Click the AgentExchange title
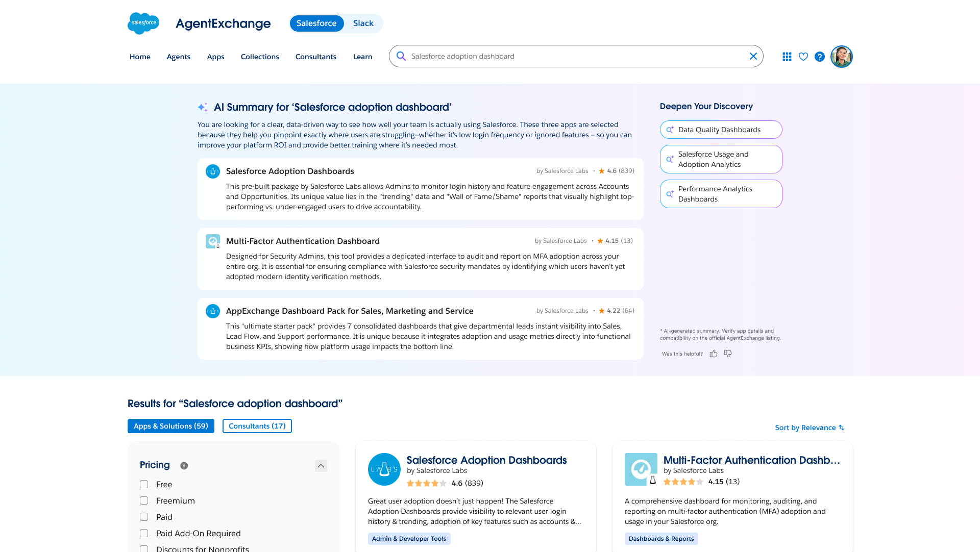The image size is (980, 552). pyautogui.click(x=223, y=23)
